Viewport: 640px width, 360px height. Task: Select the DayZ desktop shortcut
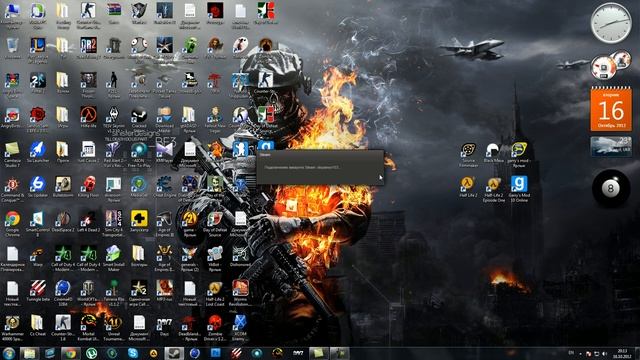[x=164, y=325]
